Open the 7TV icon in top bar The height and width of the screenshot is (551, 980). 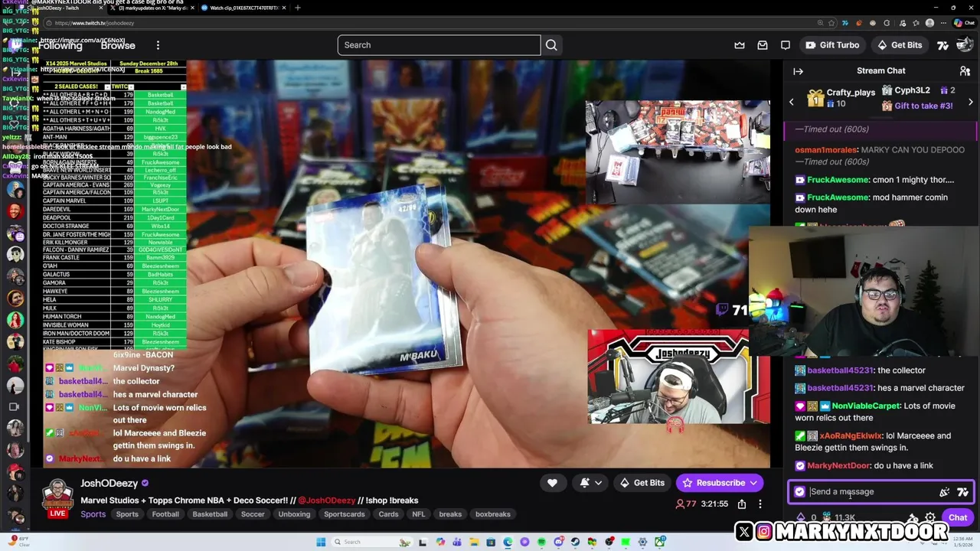[943, 45]
